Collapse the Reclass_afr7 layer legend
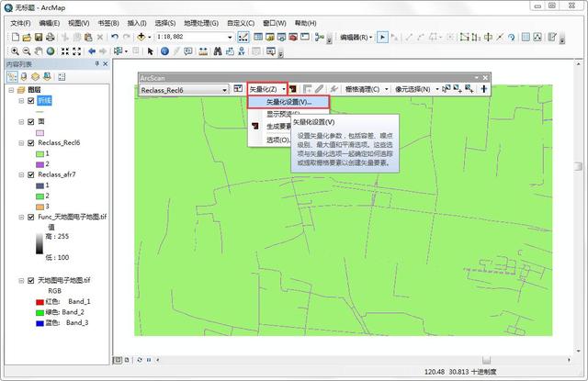 (x=21, y=174)
